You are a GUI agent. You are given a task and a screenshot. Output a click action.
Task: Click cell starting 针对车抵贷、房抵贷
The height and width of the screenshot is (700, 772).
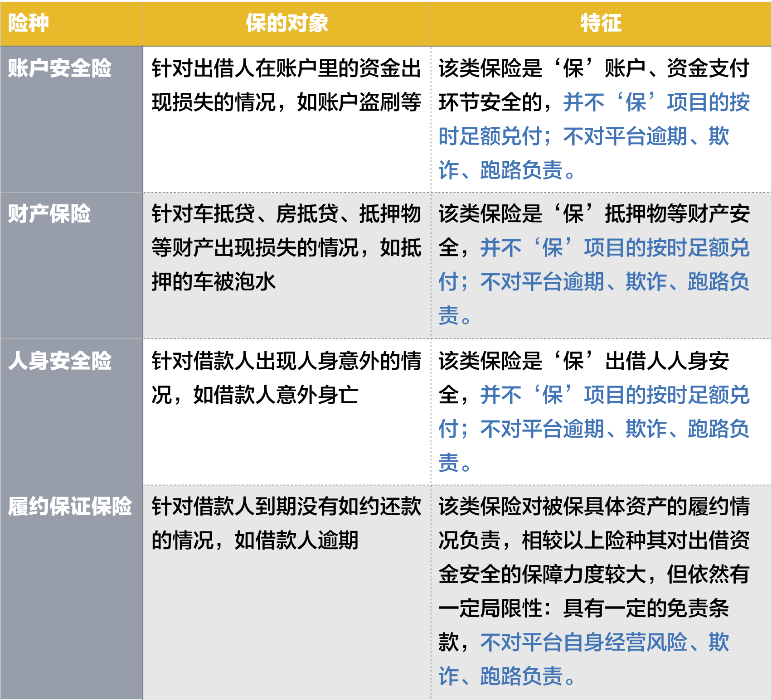tap(286, 266)
